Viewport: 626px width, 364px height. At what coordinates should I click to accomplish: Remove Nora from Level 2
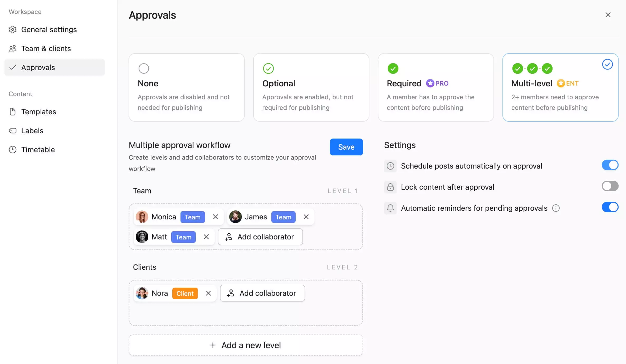[208, 293]
